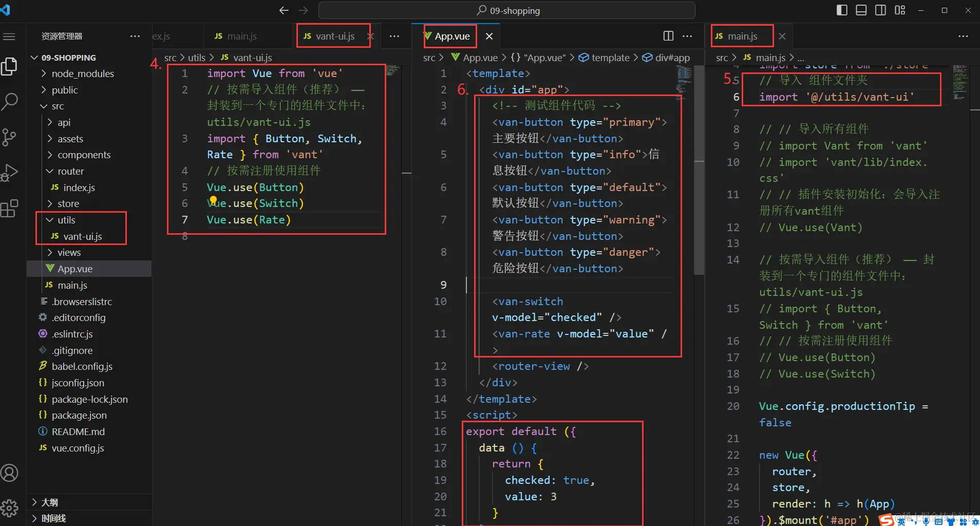Open more actions for App.vue editor group
This screenshot has height=526, width=980.
(x=687, y=36)
